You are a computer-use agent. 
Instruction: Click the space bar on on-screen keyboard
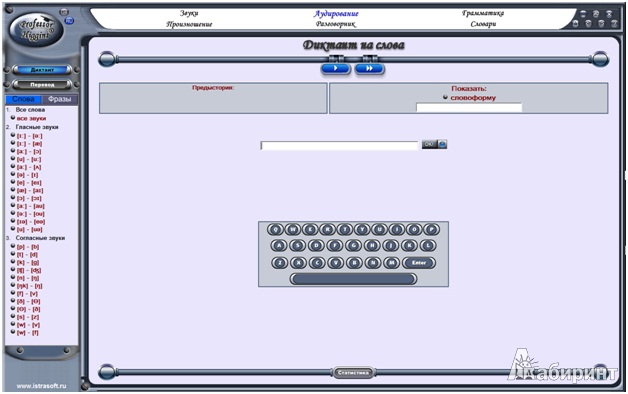coord(353,279)
